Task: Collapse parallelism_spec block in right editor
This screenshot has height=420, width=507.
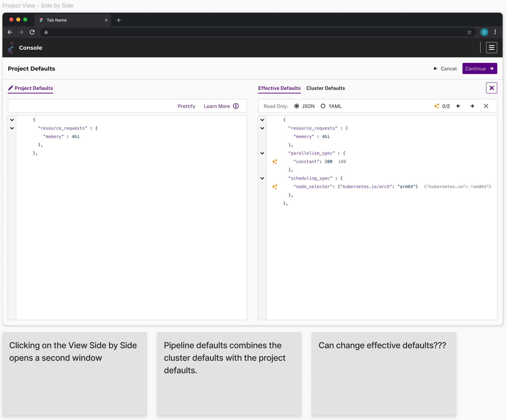Action: coord(262,153)
